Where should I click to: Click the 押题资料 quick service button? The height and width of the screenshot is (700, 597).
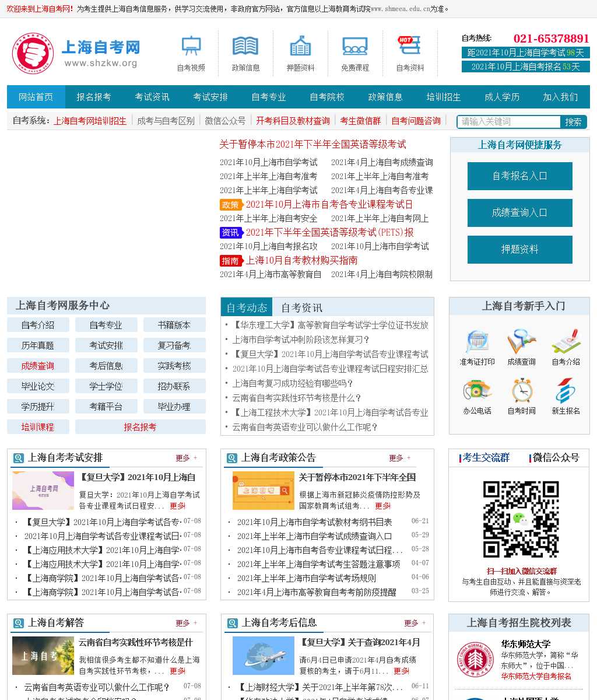[x=520, y=249]
